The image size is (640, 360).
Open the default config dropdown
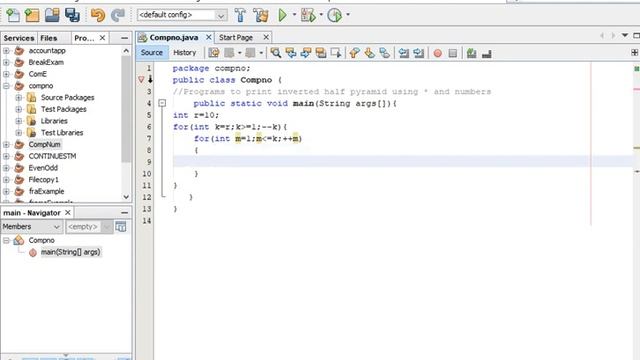(182, 15)
